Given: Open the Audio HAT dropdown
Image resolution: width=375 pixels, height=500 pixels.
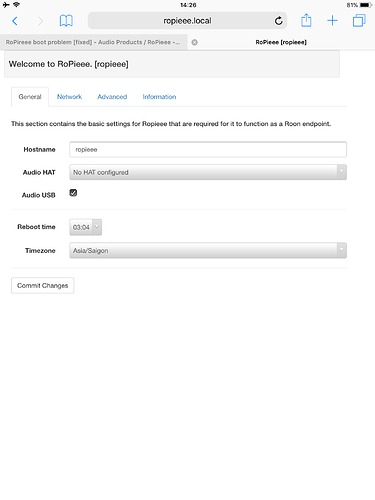Looking at the screenshot, I should pos(208,172).
